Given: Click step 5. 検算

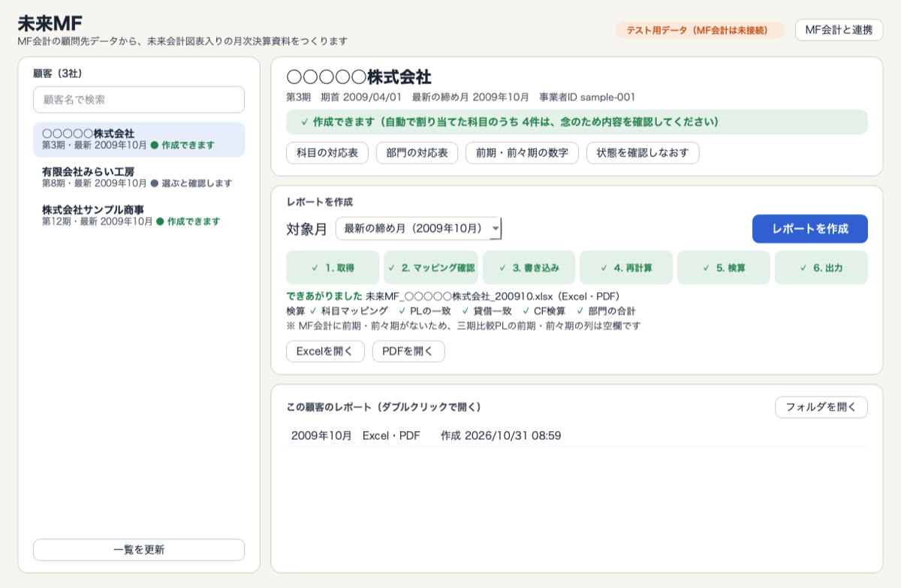Looking at the screenshot, I should click(x=724, y=267).
